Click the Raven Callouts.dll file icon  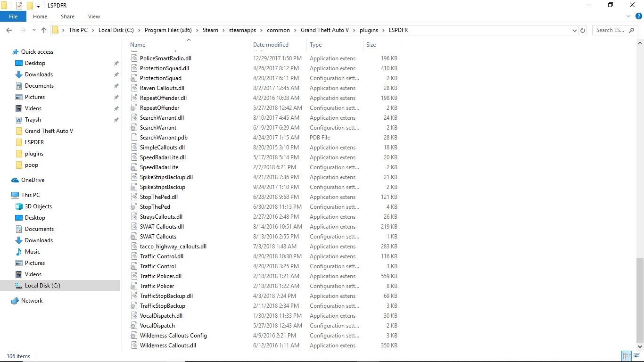134,88
